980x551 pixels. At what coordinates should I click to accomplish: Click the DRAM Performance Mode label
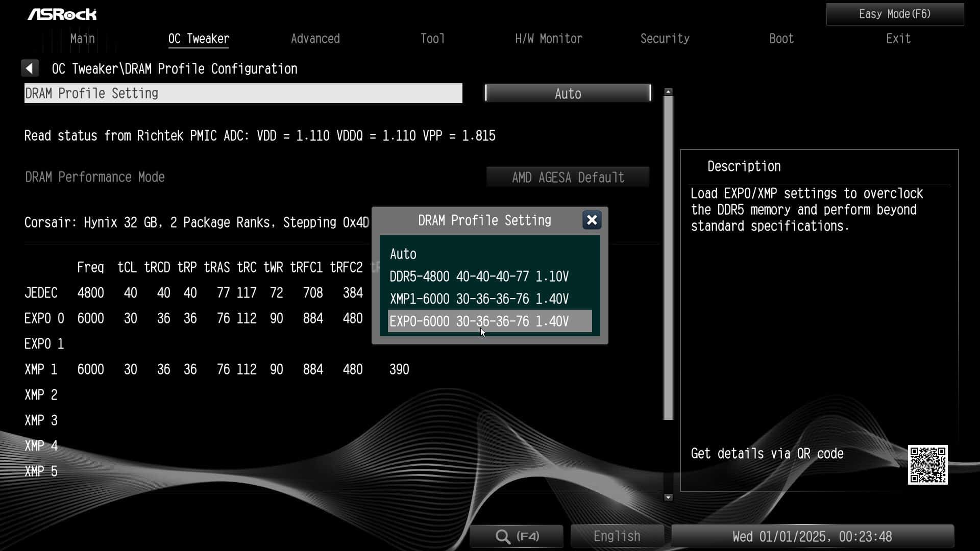pos(95,177)
